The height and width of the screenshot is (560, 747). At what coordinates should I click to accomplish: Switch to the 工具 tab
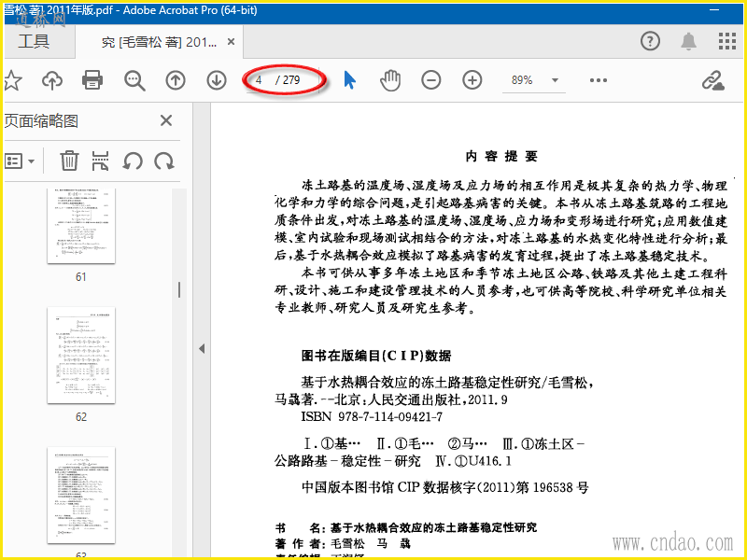[x=34, y=41]
